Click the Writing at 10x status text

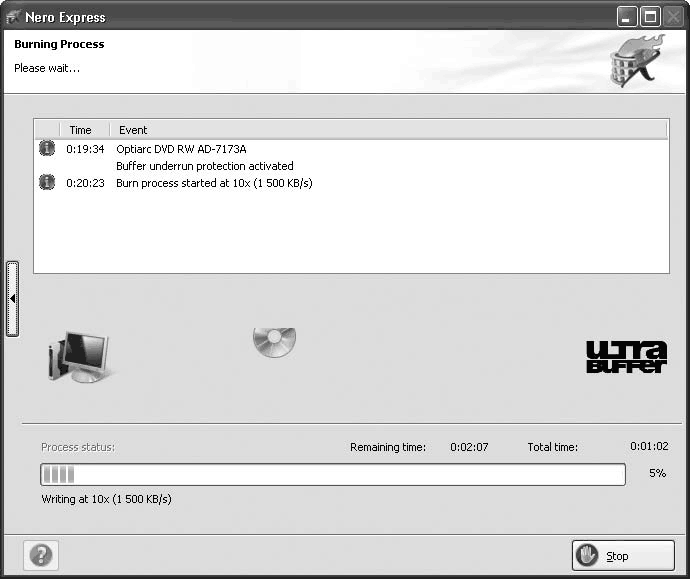point(106,499)
